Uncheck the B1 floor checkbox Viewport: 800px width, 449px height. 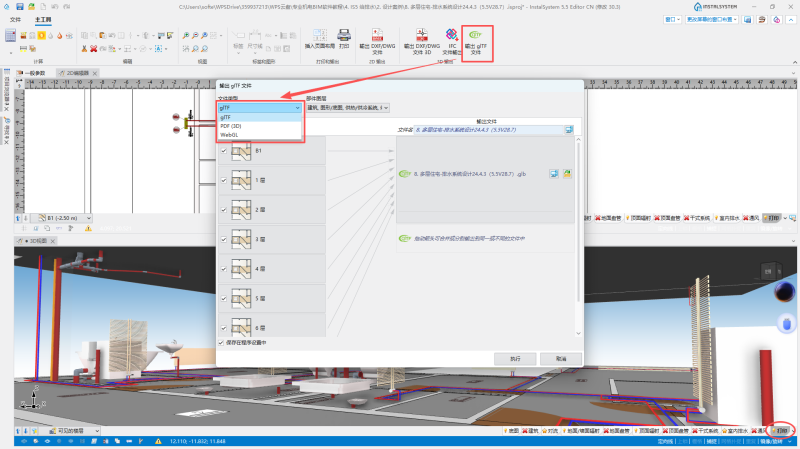point(223,151)
